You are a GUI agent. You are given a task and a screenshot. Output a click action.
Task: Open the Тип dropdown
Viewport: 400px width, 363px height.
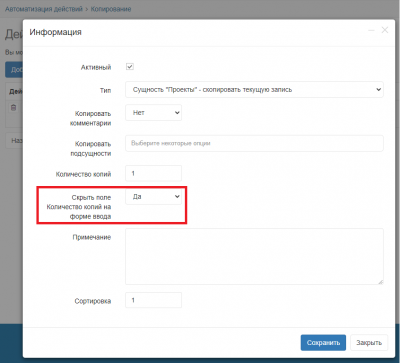254,90
